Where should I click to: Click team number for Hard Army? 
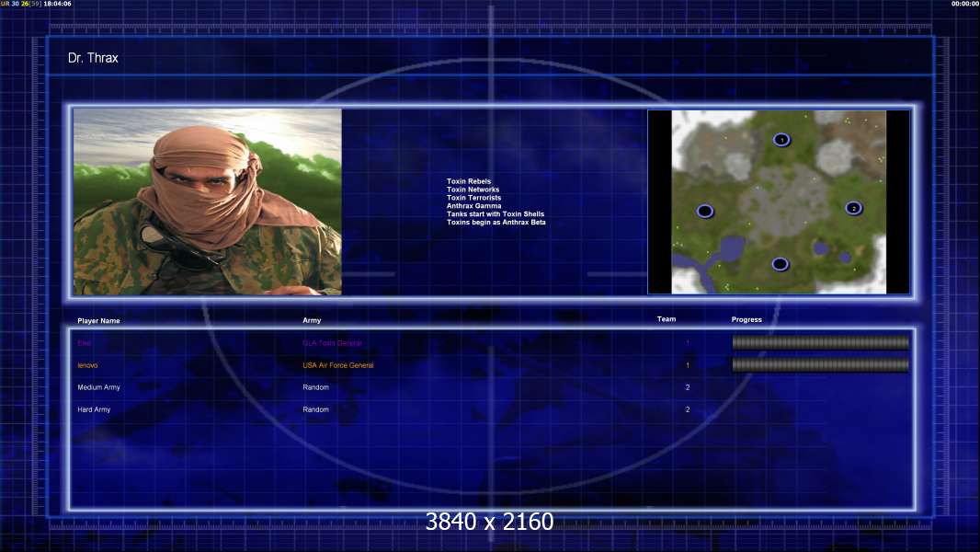pos(688,409)
